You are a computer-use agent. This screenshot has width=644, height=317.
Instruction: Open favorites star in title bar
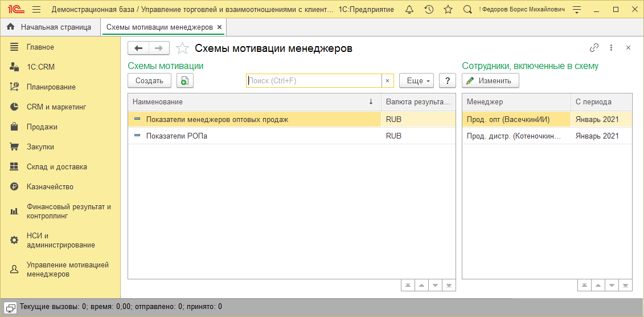tap(448, 9)
